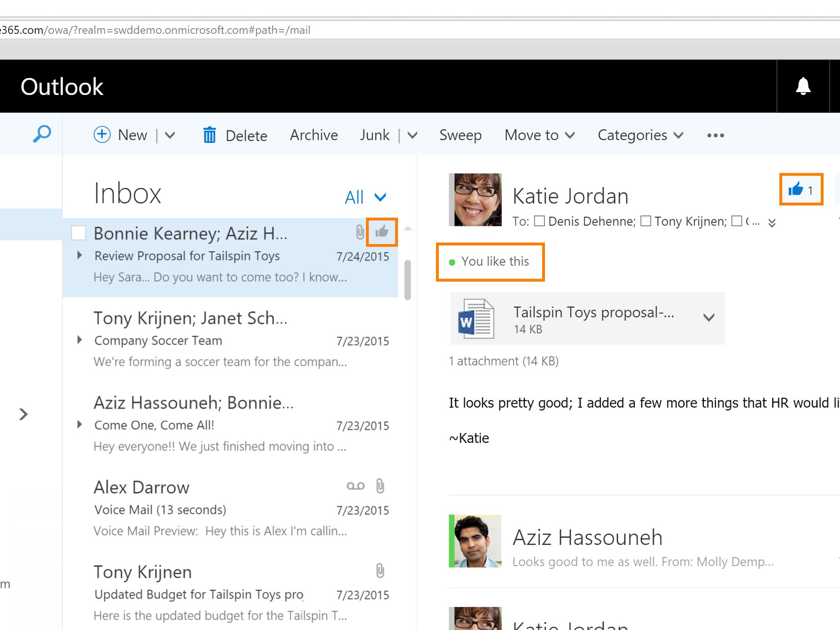This screenshot has height=630, width=840.
Task: Open the Junk dropdown arrow
Action: pyautogui.click(x=412, y=135)
